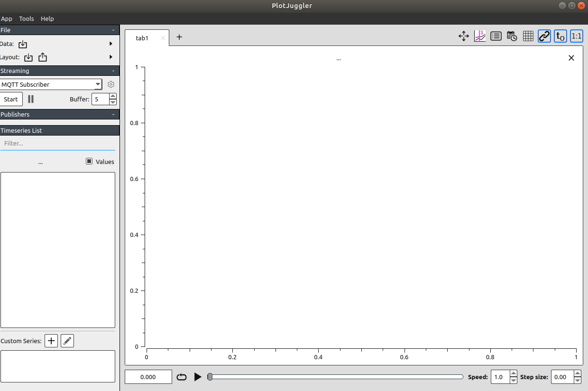Switch to the tab1 plot tab
This screenshot has width=588, height=391.
click(142, 38)
